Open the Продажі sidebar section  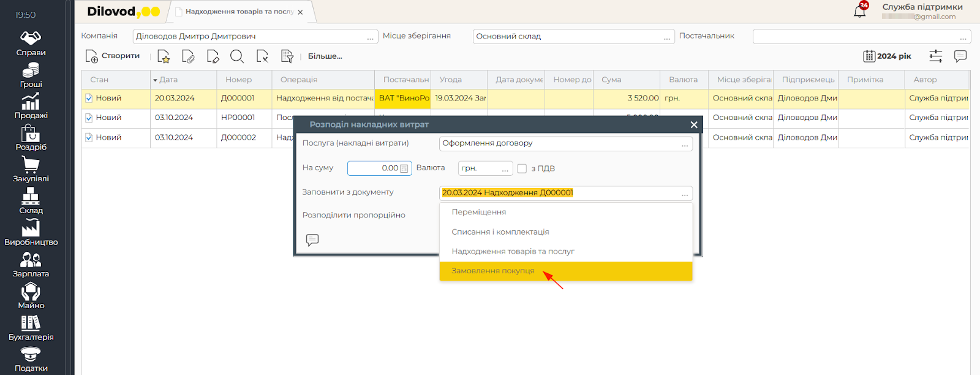[31, 106]
